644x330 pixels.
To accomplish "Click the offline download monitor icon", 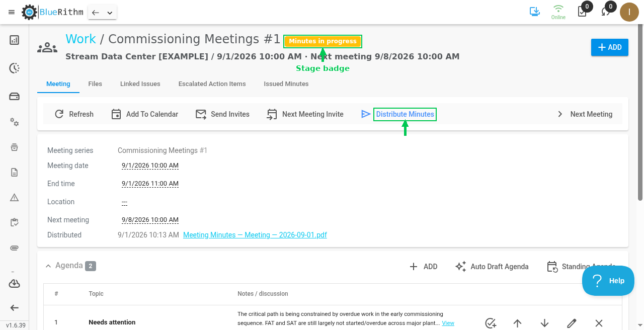I will (535, 12).
